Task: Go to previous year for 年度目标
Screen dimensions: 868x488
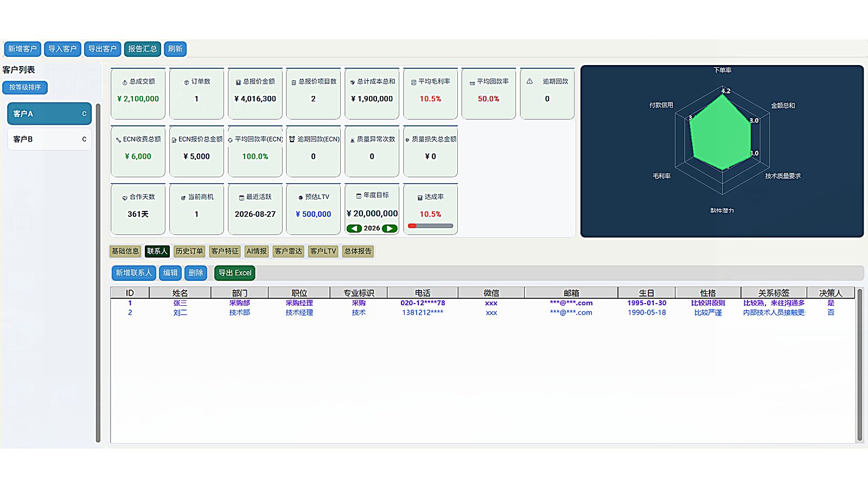Action: click(x=354, y=228)
